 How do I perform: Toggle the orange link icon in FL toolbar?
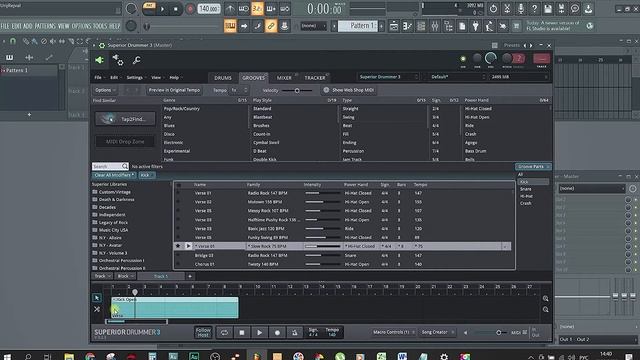tap(271, 26)
